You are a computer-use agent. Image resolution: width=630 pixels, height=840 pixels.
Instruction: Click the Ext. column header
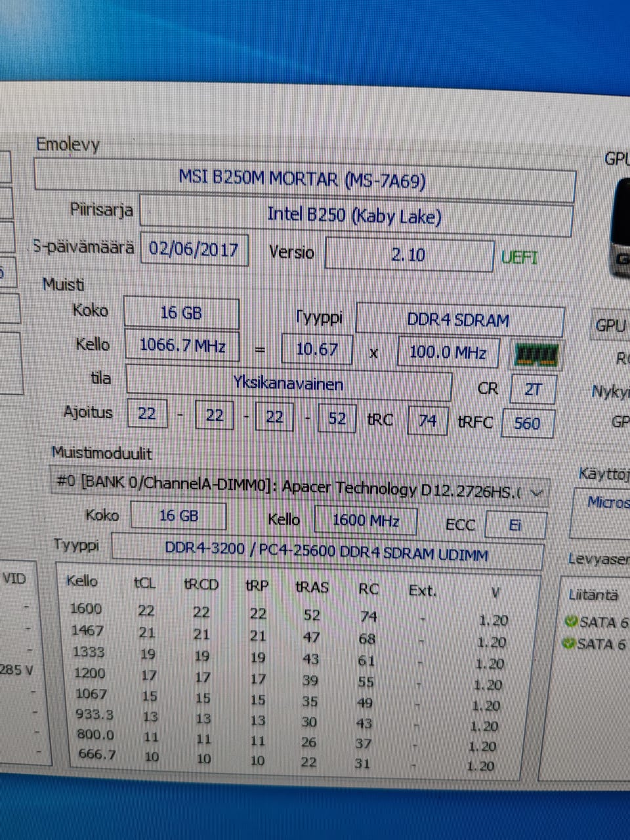[x=422, y=591]
